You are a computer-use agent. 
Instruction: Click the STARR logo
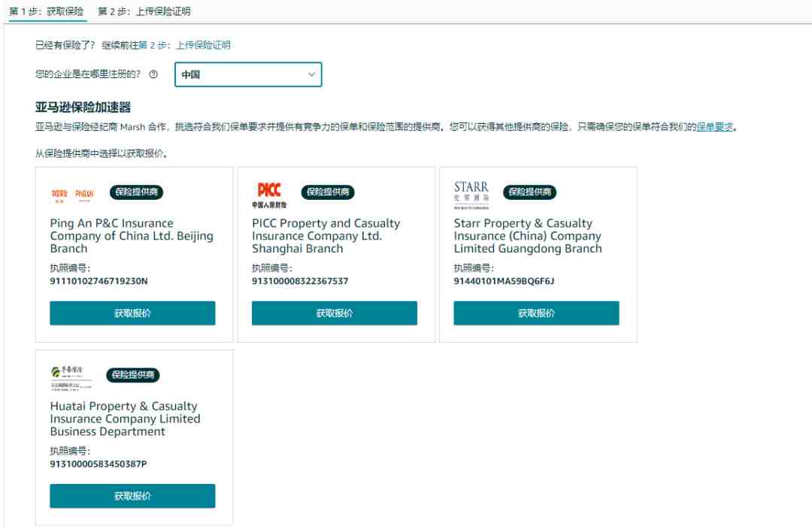pos(471,195)
